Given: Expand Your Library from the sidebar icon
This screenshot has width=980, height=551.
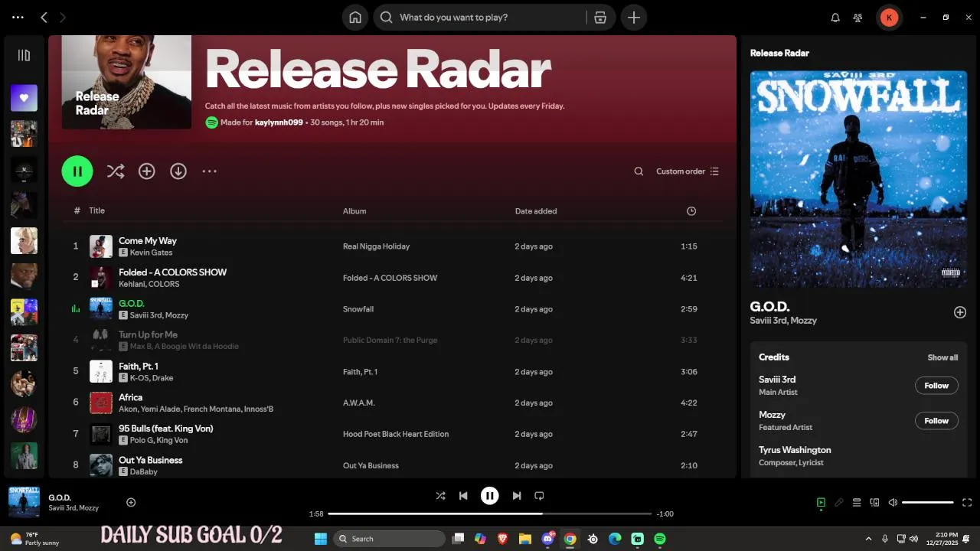Looking at the screenshot, I should point(24,55).
